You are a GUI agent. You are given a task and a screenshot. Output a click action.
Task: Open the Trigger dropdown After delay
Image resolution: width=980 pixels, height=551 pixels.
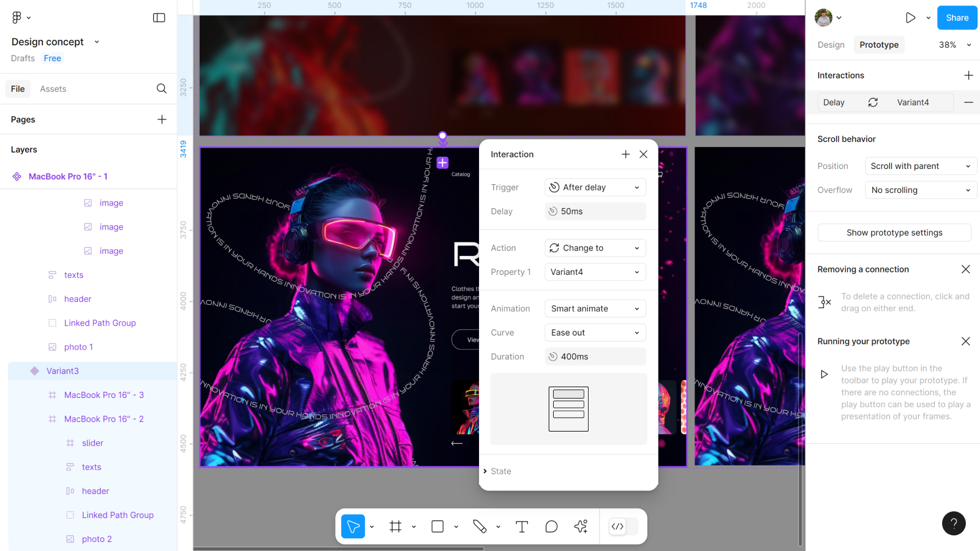tap(595, 187)
